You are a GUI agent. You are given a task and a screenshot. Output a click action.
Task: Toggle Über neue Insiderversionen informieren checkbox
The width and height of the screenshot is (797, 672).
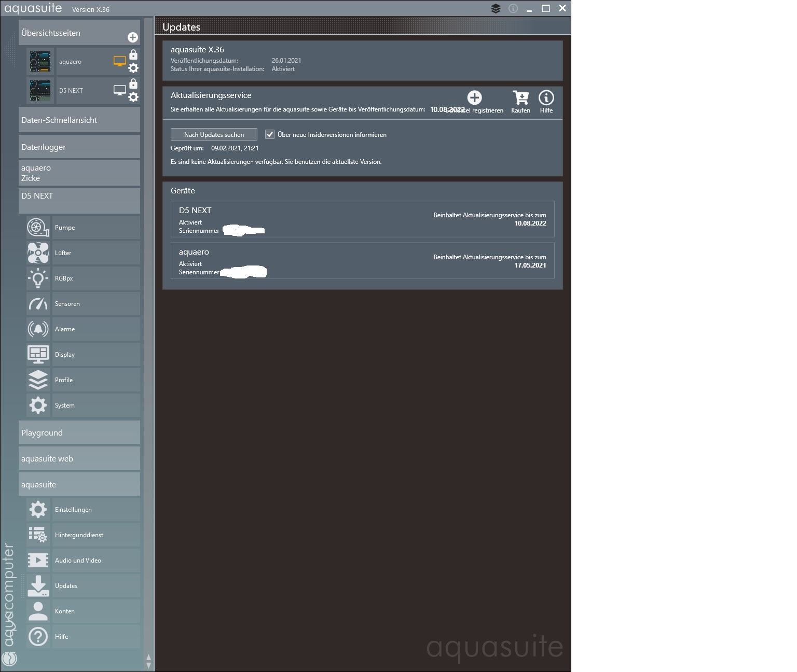(270, 134)
